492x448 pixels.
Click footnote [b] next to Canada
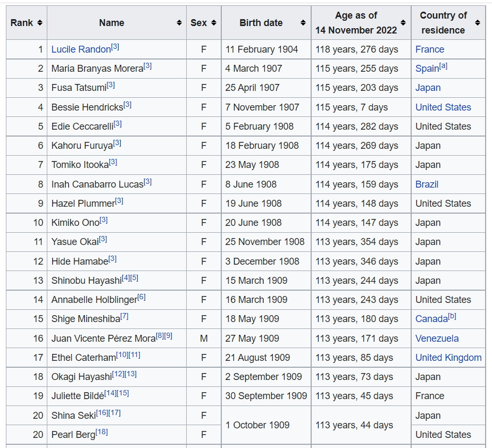(452, 316)
